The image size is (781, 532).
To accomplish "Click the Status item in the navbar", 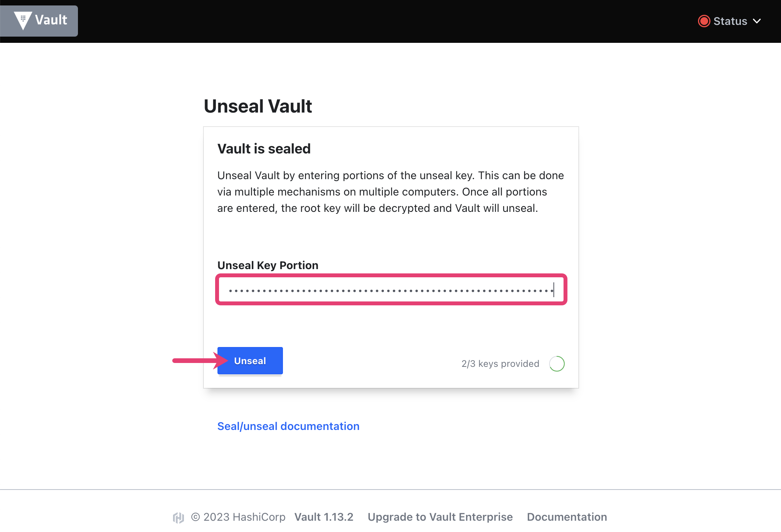I will (x=730, y=21).
